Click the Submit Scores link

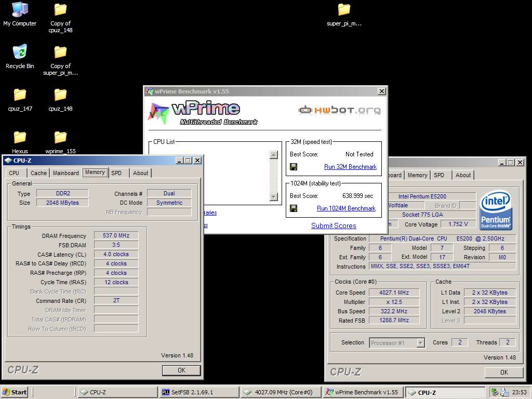tap(334, 225)
